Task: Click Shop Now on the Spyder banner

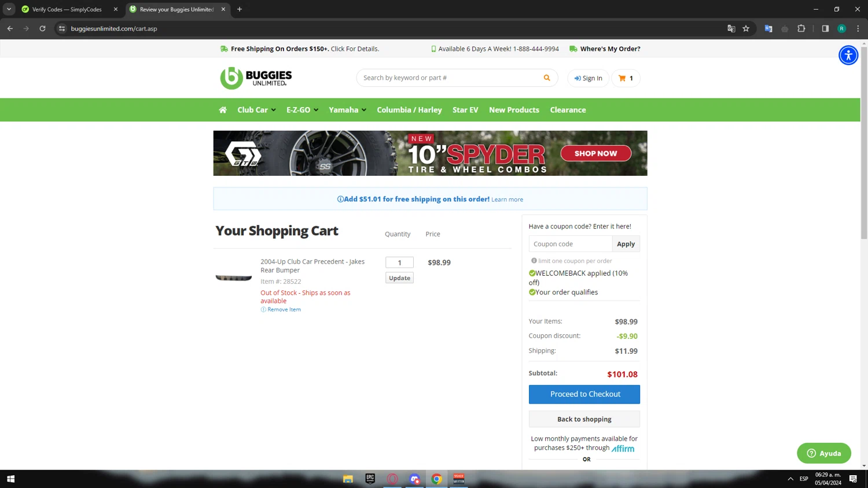Action: [595, 153]
